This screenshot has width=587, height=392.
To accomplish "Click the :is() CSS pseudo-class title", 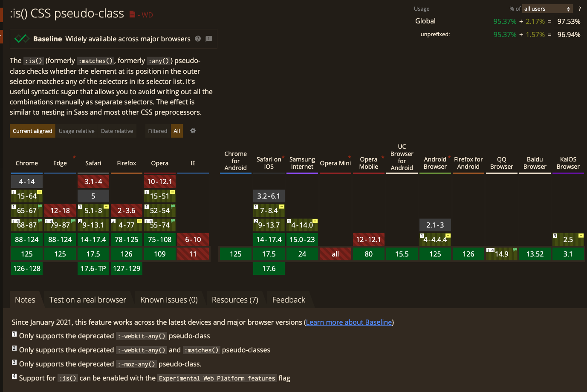I will pyautogui.click(x=67, y=13).
